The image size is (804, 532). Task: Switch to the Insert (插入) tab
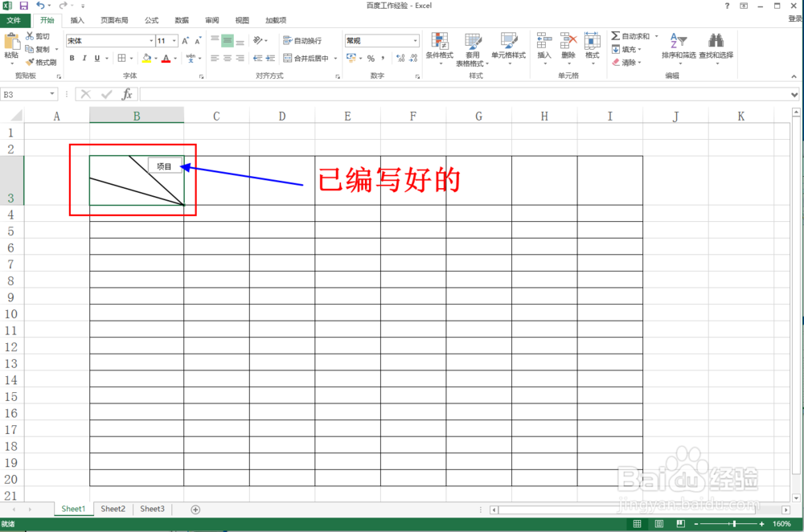[x=77, y=20]
